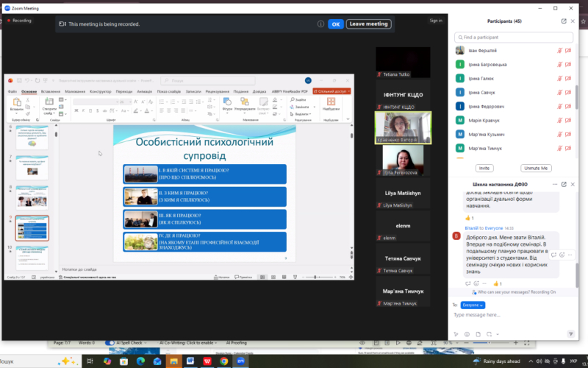
Task: Open floating message more-options menu
Action: (x=570, y=255)
